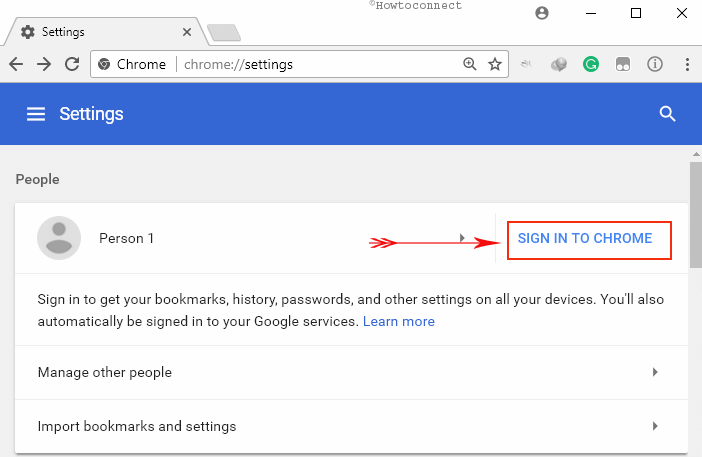Click the Person 1 avatar picture
702x457 pixels.
(59, 238)
